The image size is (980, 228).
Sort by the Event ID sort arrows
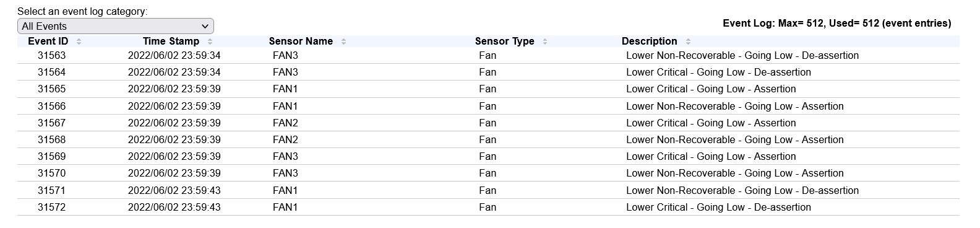pos(79,42)
